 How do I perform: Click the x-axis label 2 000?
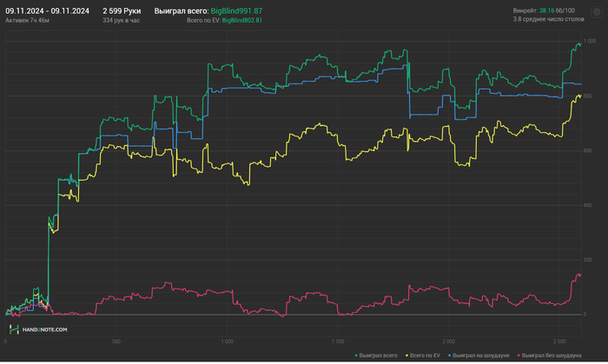click(449, 341)
